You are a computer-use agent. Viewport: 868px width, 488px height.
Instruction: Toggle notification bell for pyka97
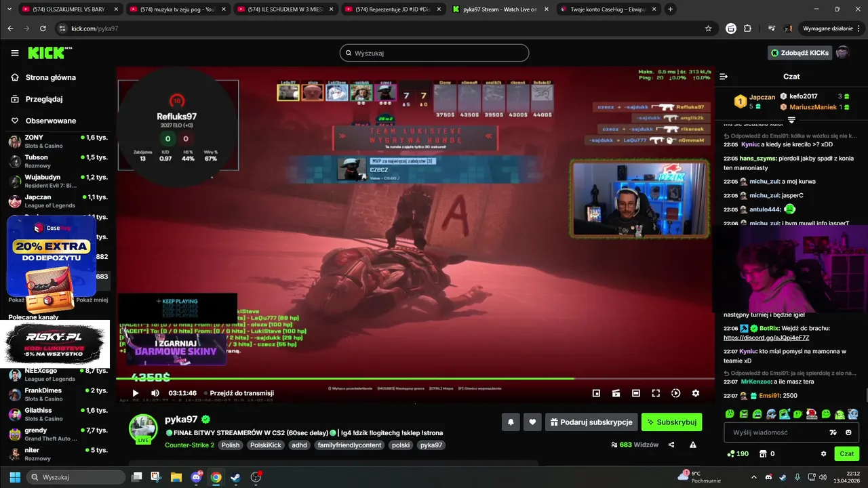[511, 422]
